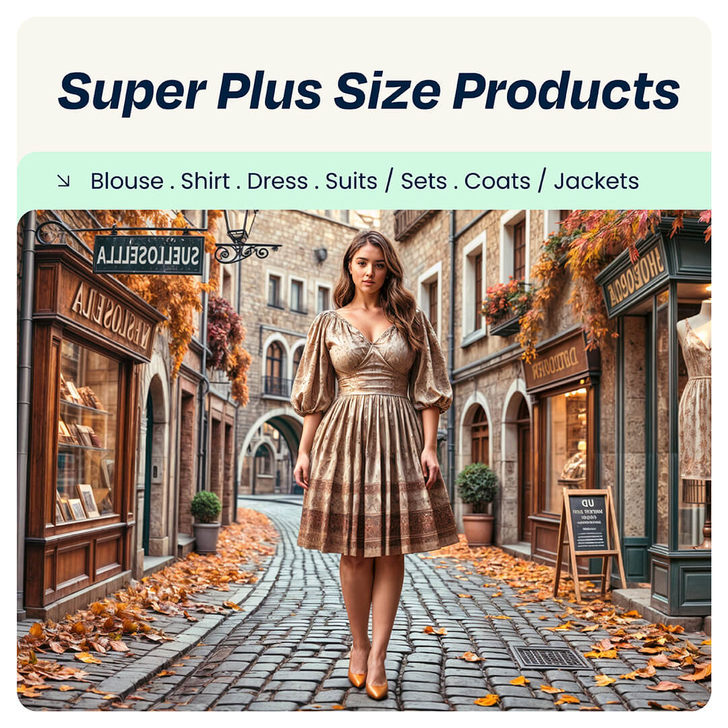Image resolution: width=728 pixels, height=728 pixels.
Task: Select the Shirt category link
Action: click(205, 181)
